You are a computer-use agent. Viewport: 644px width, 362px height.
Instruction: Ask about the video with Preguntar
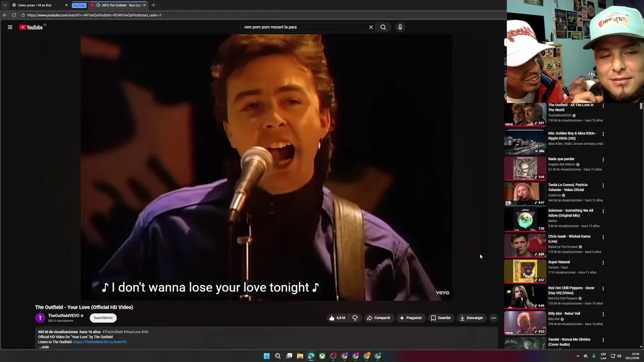click(411, 318)
